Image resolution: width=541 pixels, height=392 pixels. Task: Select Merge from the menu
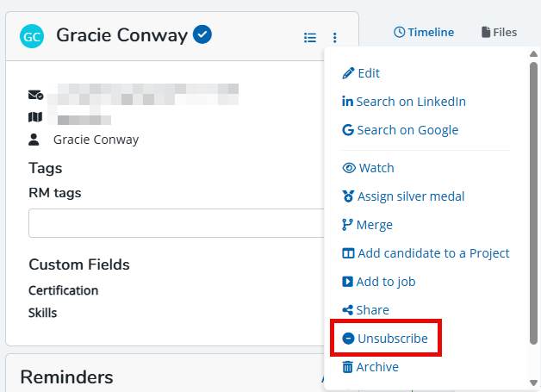[x=368, y=225]
